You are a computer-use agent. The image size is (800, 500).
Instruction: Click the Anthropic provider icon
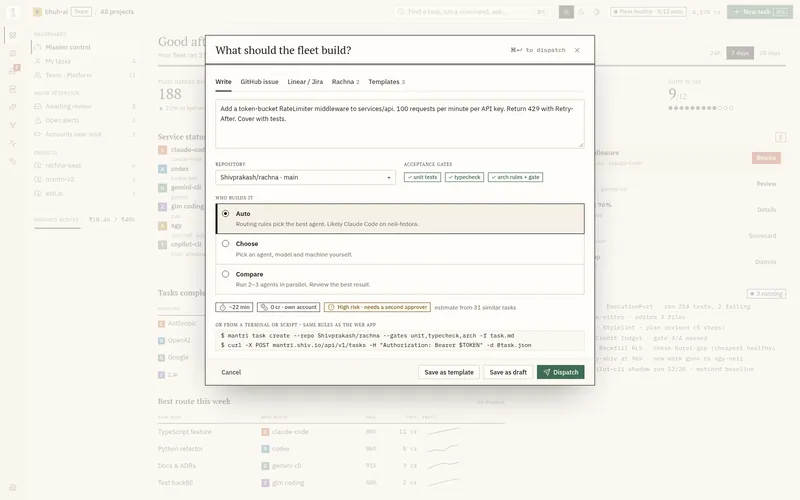161,323
